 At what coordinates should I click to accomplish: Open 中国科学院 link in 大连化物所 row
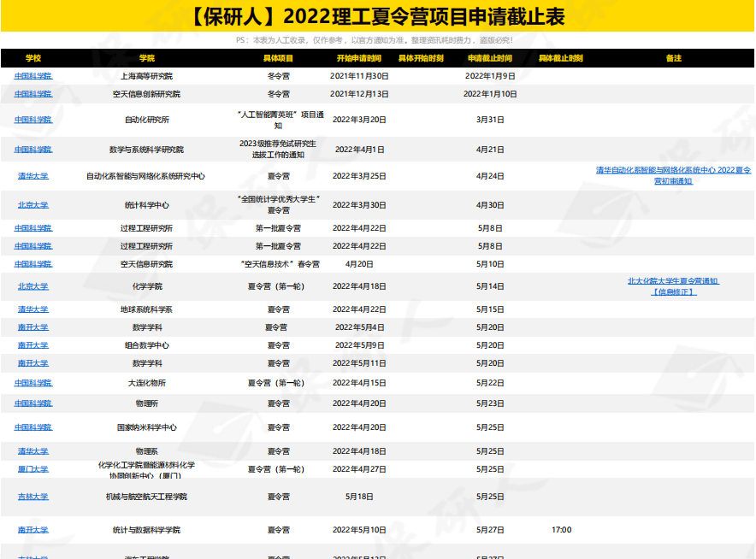point(33,383)
